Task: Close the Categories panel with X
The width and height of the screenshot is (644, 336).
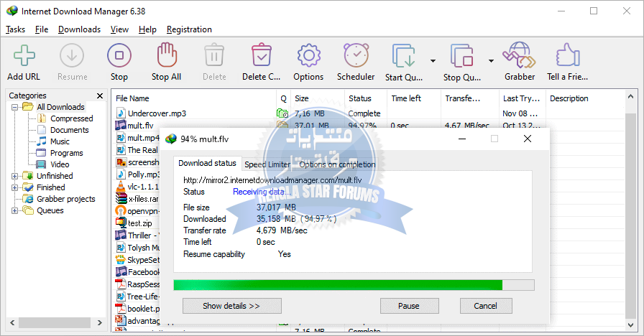Action: (100, 95)
